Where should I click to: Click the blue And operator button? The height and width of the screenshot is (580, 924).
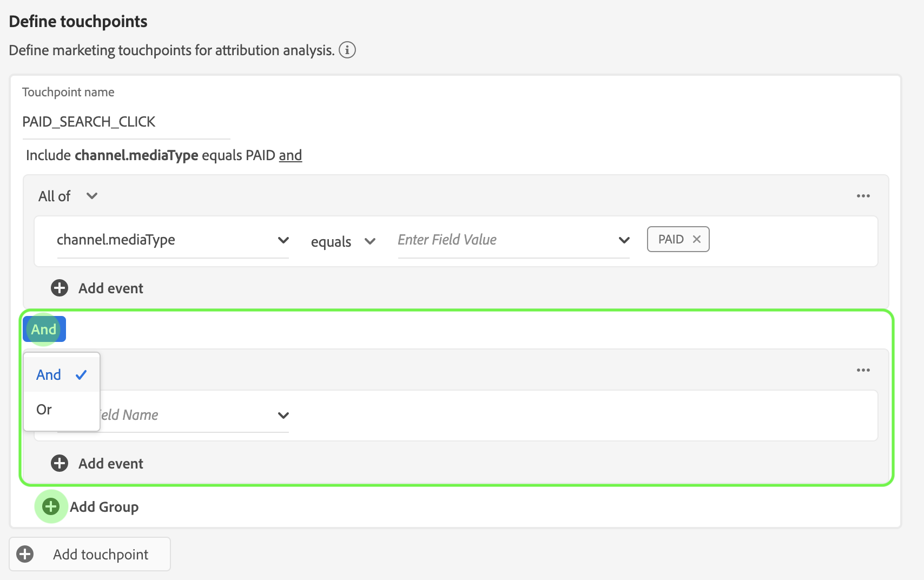[44, 329]
